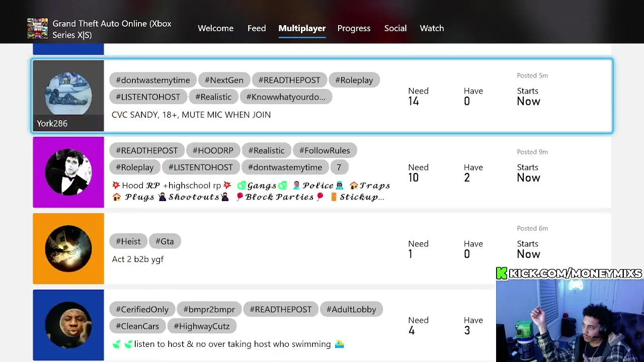644x362 pixels.
Task: Select the #dontwastemytime tag in Hood RP post
Action: 285,167
